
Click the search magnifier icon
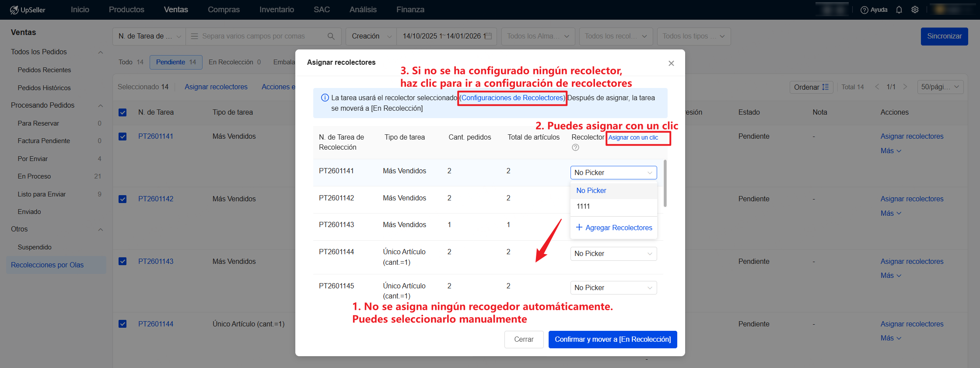point(331,36)
